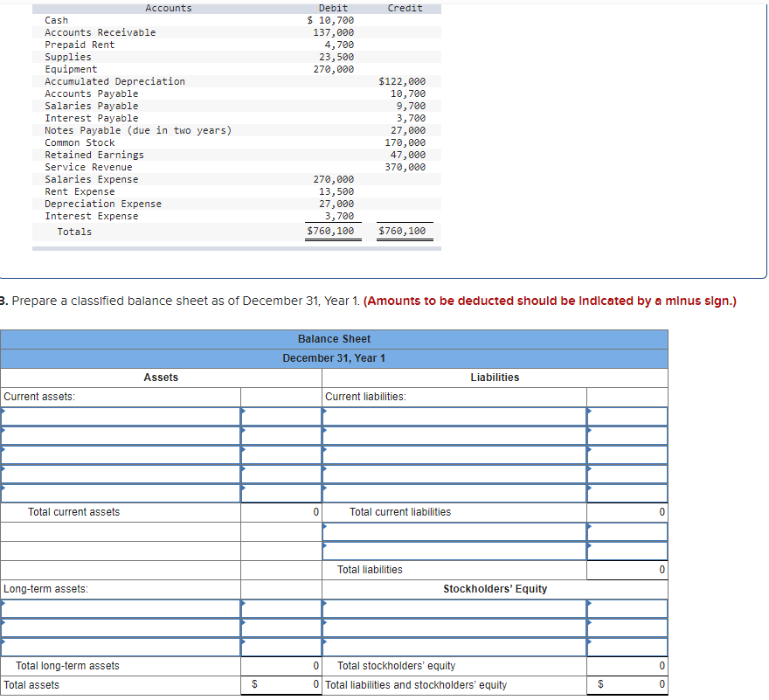
Task: Click the third amount field under Current assets
Action: 281,454
